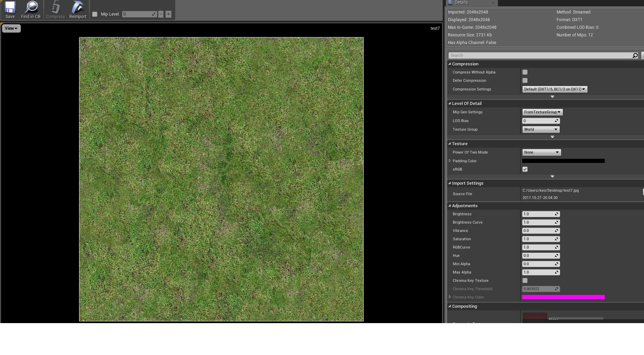Expand the Padding Color property
Screen dimensions: 644x355
click(450, 161)
